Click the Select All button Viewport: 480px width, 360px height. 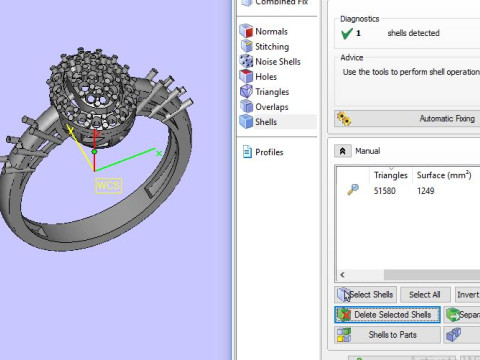coord(425,295)
